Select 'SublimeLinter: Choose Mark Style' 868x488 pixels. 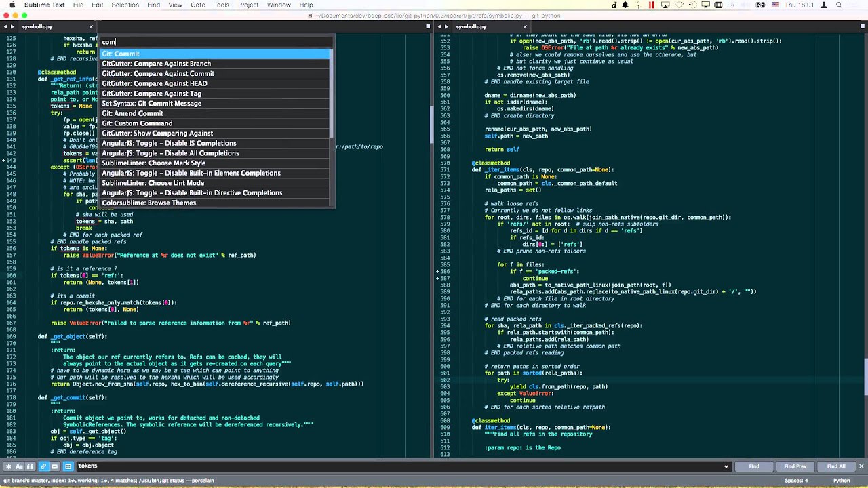tap(215, 163)
